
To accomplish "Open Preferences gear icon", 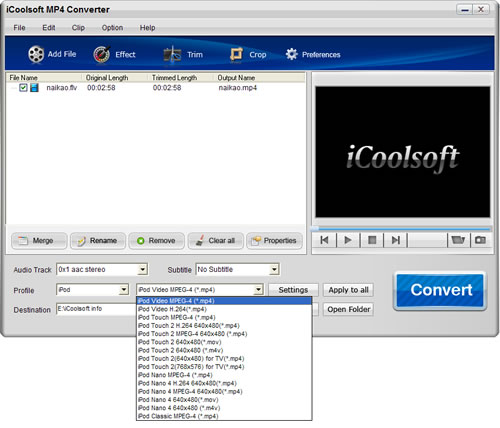I will coord(292,54).
